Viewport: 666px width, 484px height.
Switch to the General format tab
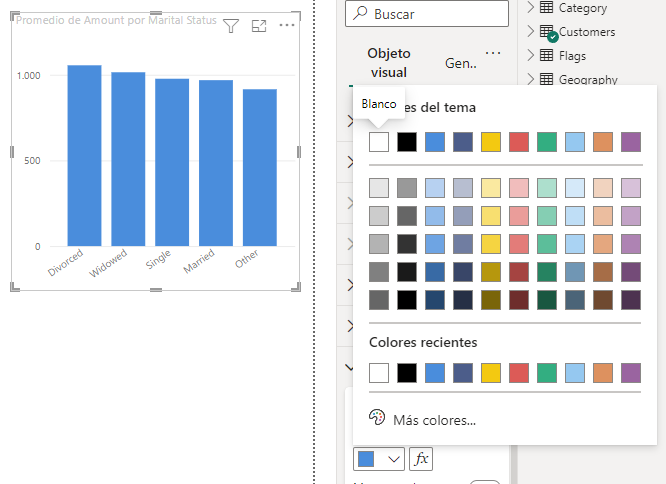pos(460,63)
